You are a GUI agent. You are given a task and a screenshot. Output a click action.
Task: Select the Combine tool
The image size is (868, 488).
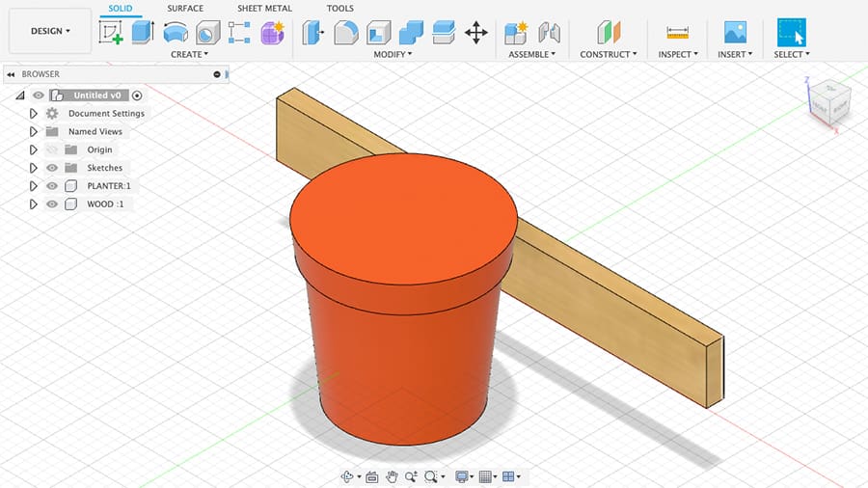411,32
